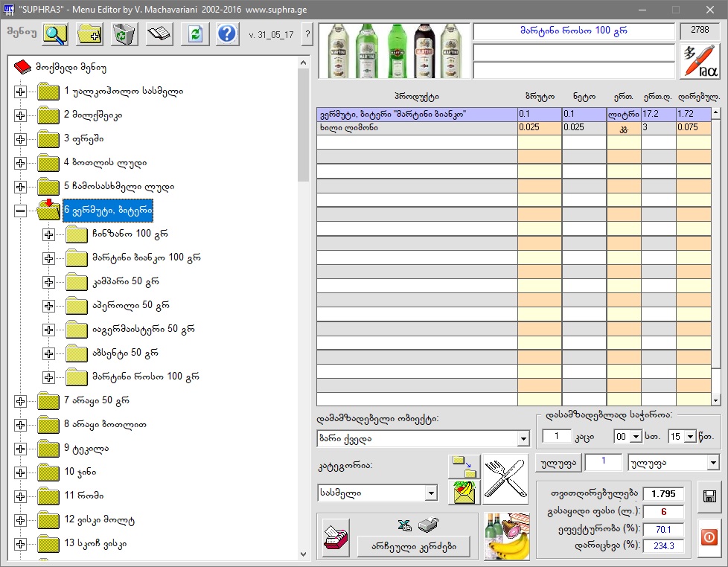Select folder 10 ჯინი
728x567 pixels.
tap(80, 472)
